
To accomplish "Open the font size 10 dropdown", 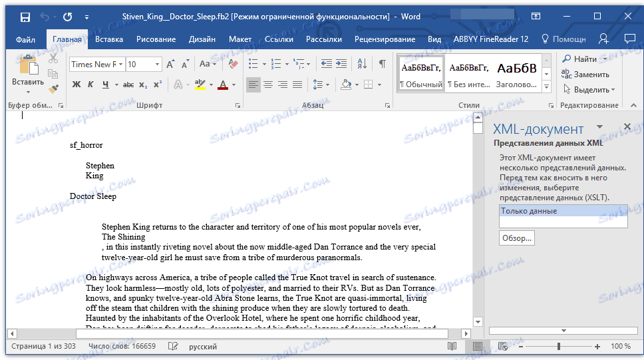I will click(x=157, y=64).
